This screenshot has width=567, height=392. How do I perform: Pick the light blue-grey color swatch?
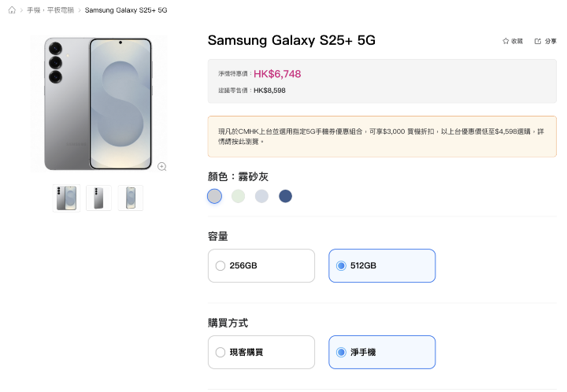[x=261, y=196]
